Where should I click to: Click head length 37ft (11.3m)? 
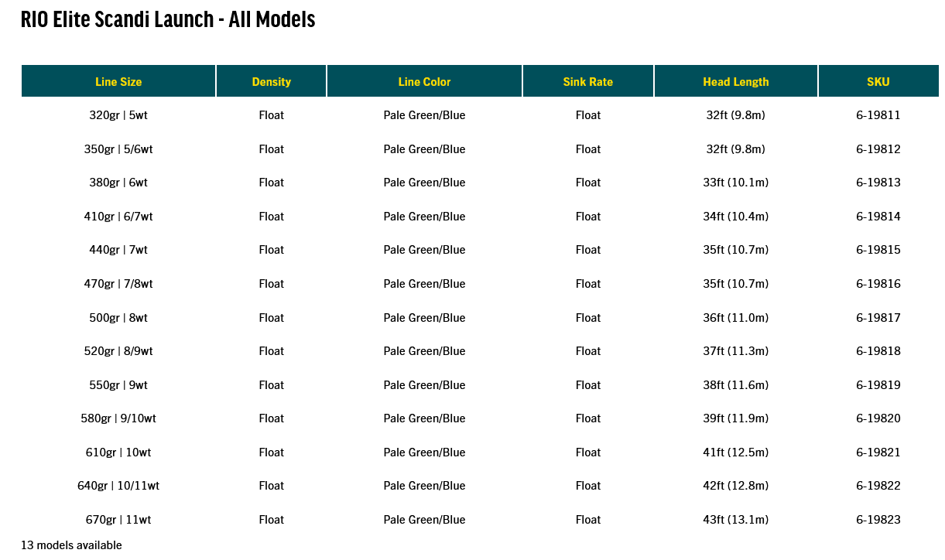(736, 351)
